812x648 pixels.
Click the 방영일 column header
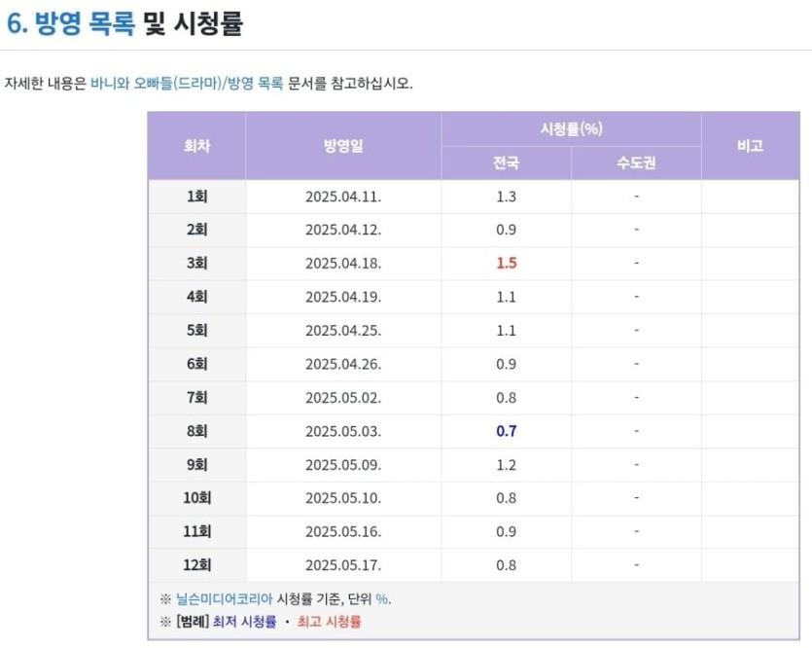343,146
